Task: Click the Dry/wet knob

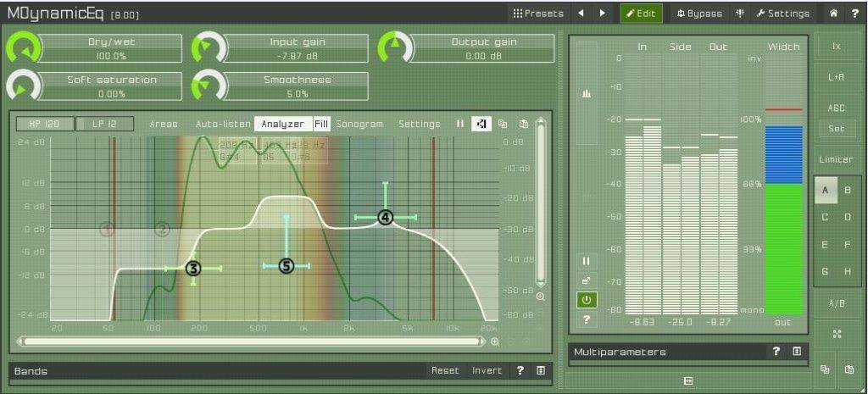Action: [23, 48]
